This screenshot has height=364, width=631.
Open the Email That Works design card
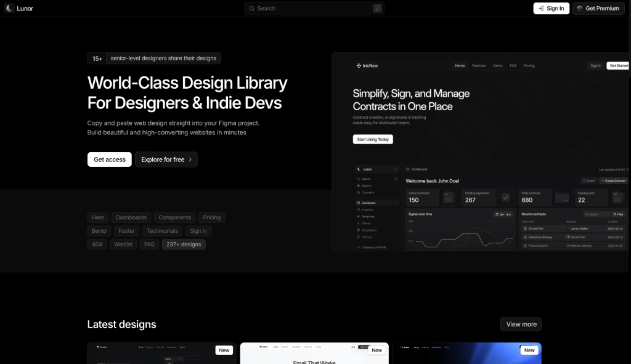click(x=314, y=354)
